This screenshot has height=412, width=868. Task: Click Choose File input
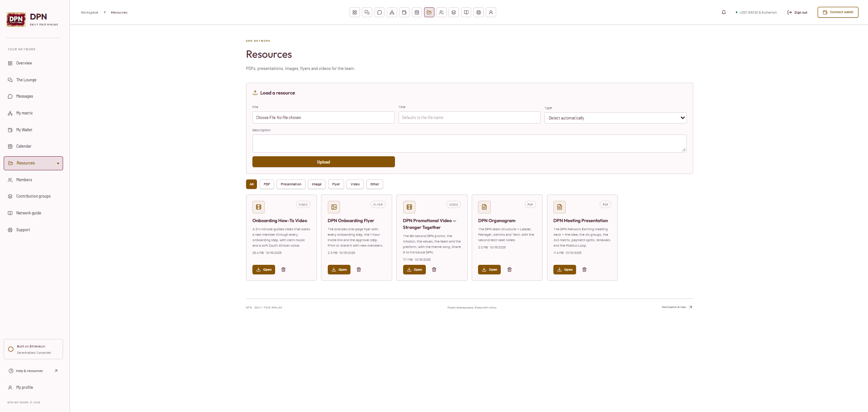coord(323,117)
